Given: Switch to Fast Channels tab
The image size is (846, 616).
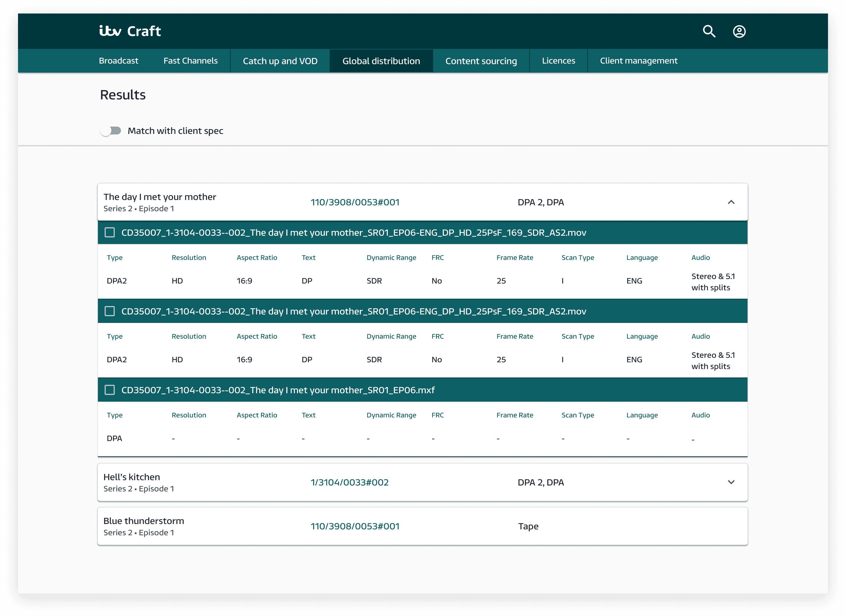Looking at the screenshot, I should coord(190,61).
